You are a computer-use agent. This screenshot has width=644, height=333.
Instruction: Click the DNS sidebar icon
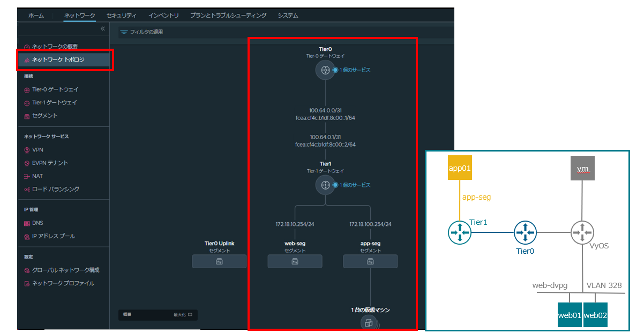click(27, 223)
